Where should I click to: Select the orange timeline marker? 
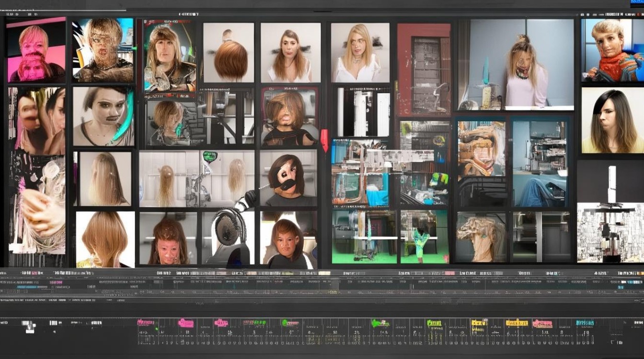[x=517, y=323]
